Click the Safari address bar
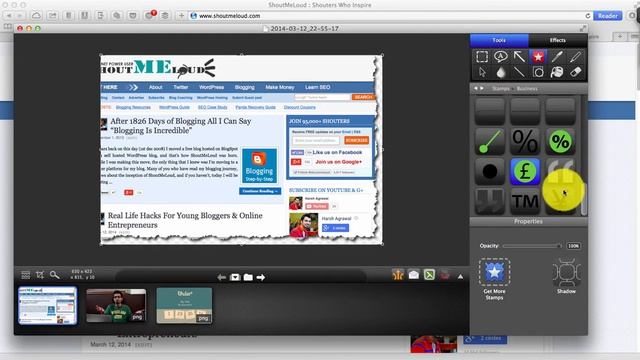This screenshot has height=360, width=640. point(391,16)
